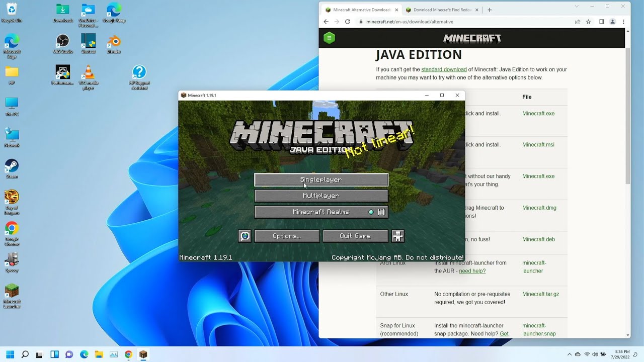Click the minecraft-launcher.snap link

coord(539,329)
